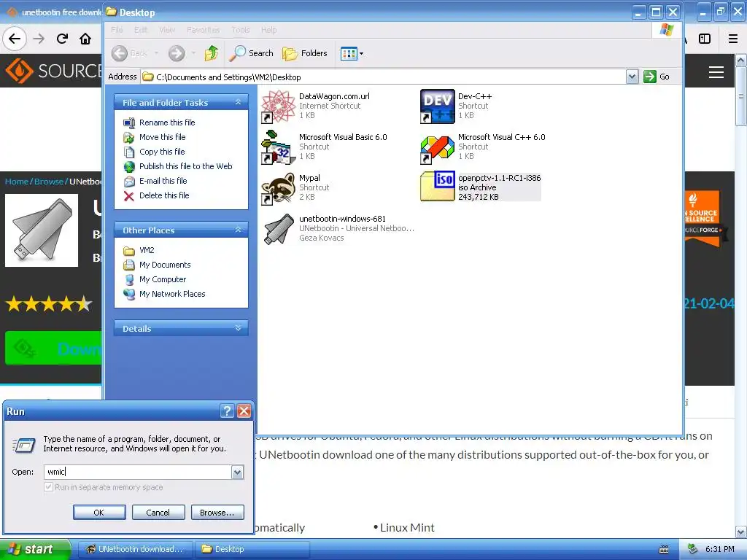The width and height of the screenshot is (747, 560).
Task: Click the Forward arrow in Explorer toolbar
Action: pos(177,53)
